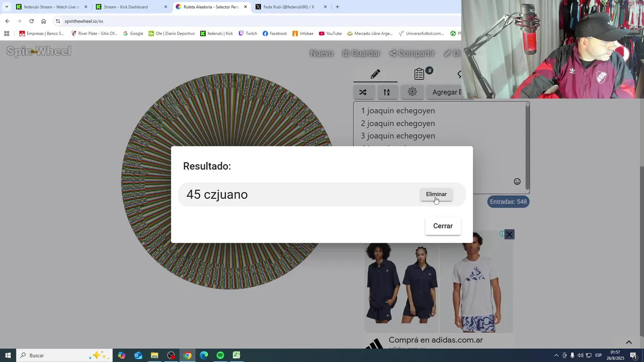Open File Explorer from taskbar
The height and width of the screenshot is (362, 644).
point(154,355)
